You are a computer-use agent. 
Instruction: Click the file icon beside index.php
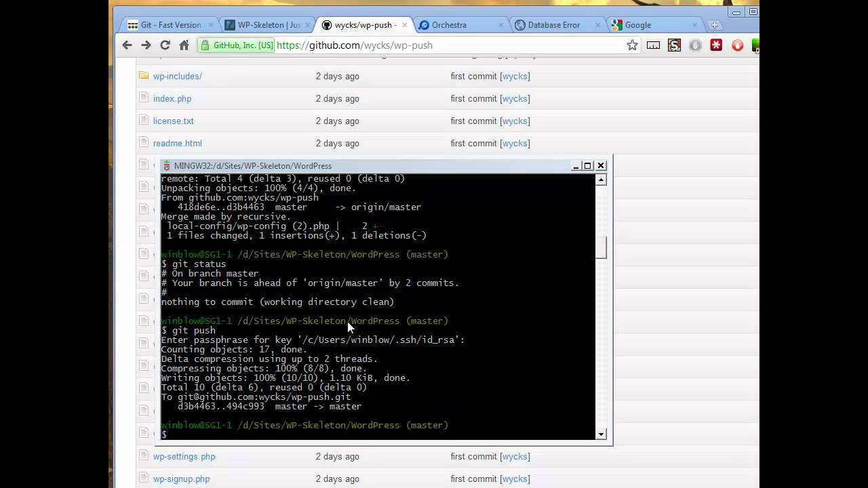(x=144, y=98)
